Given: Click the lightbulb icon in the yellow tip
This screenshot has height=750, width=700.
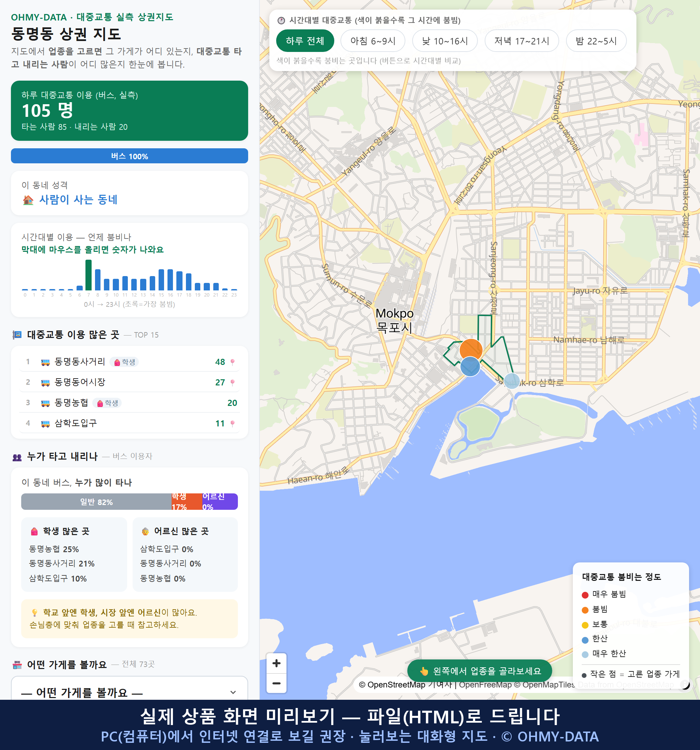Looking at the screenshot, I should (35, 612).
